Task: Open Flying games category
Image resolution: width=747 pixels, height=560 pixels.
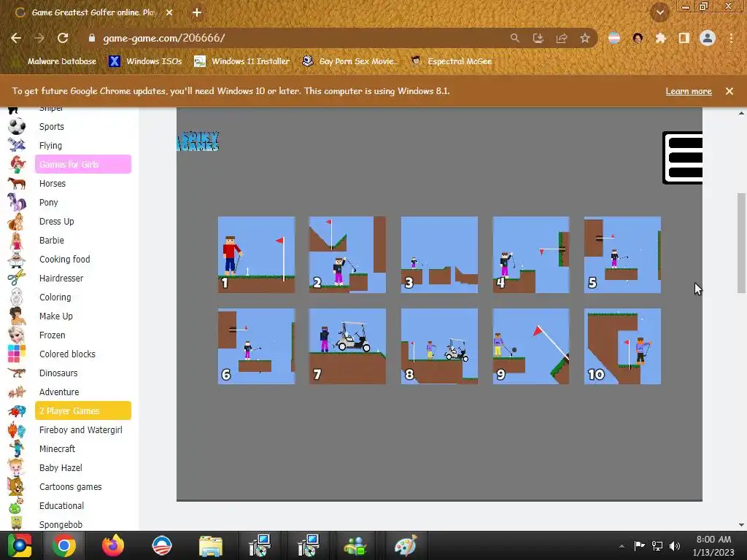Action: pyautogui.click(x=50, y=146)
